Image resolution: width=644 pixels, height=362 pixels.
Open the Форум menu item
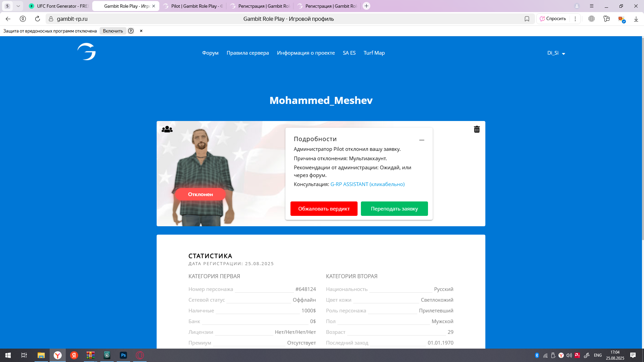click(210, 53)
